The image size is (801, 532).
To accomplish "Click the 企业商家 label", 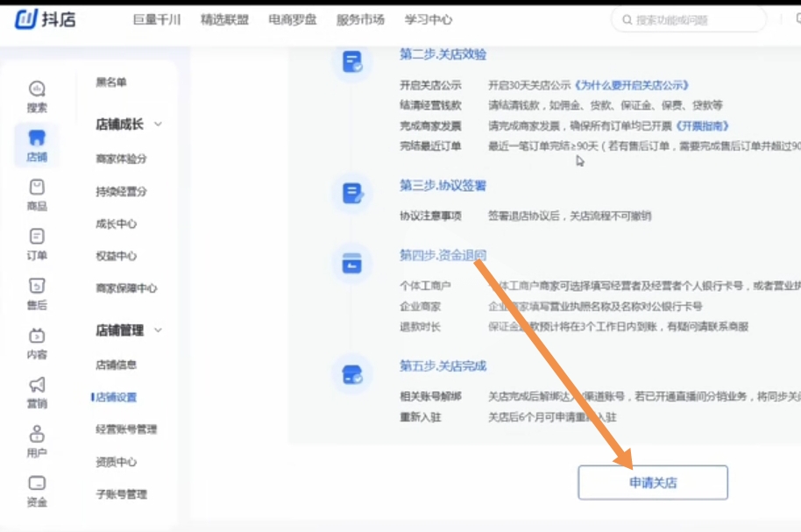I will (420, 307).
